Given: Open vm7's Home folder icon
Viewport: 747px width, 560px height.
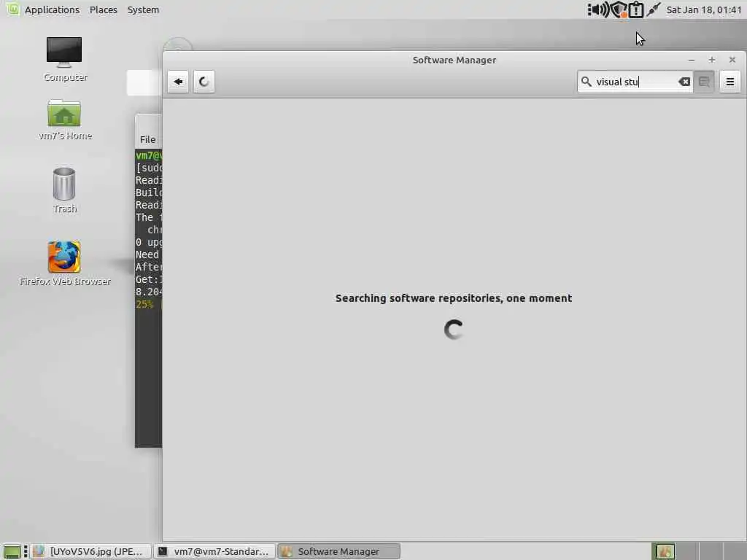Looking at the screenshot, I should (x=65, y=120).
